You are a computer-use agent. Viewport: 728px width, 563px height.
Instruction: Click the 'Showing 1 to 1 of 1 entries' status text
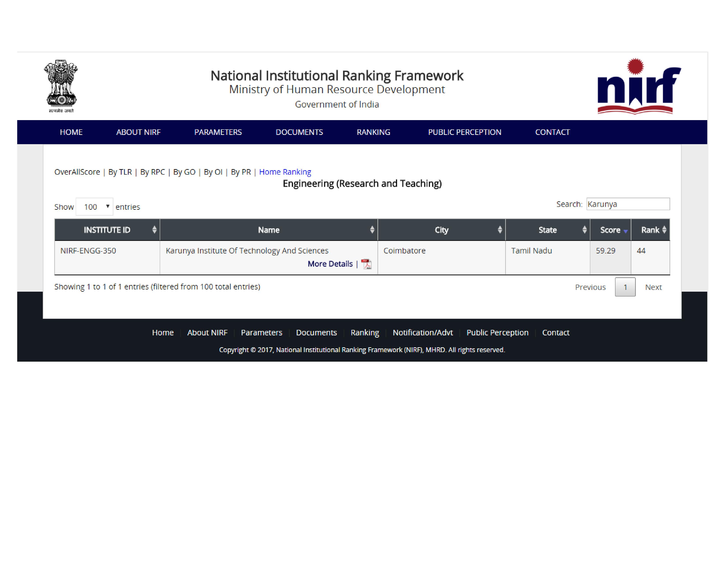coord(157,287)
